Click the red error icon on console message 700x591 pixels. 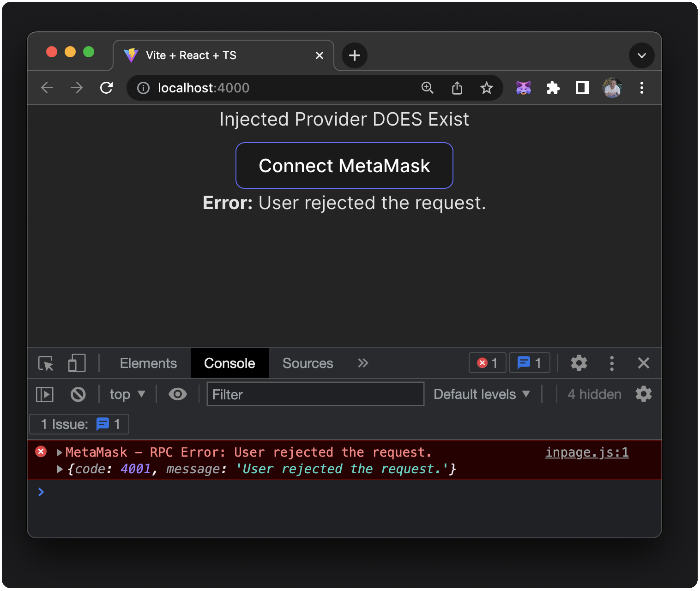41,452
